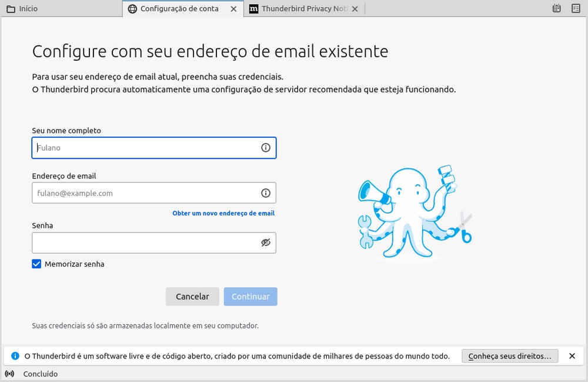Click the Cancelar button
The width and height of the screenshot is (588, 382).
tap(192, 297)
